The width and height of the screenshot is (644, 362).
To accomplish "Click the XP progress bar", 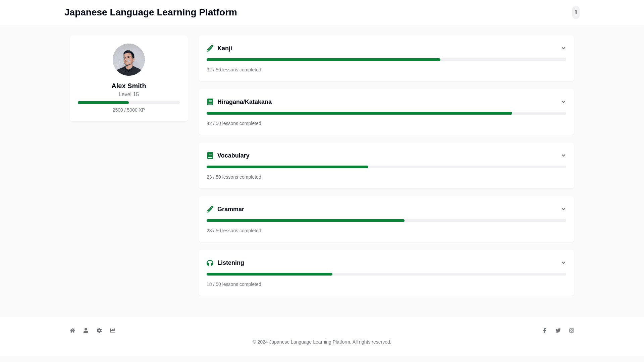I will tap(129, 103).
